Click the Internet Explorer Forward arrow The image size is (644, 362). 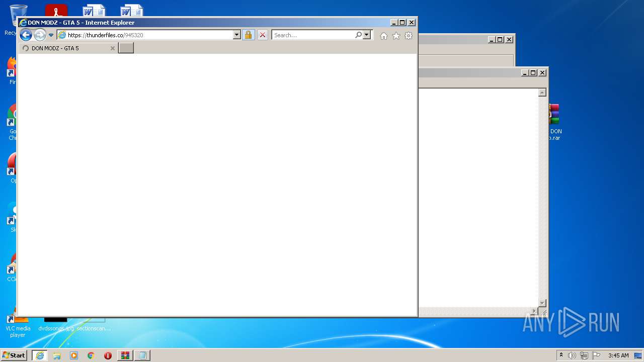pos(40,35)
